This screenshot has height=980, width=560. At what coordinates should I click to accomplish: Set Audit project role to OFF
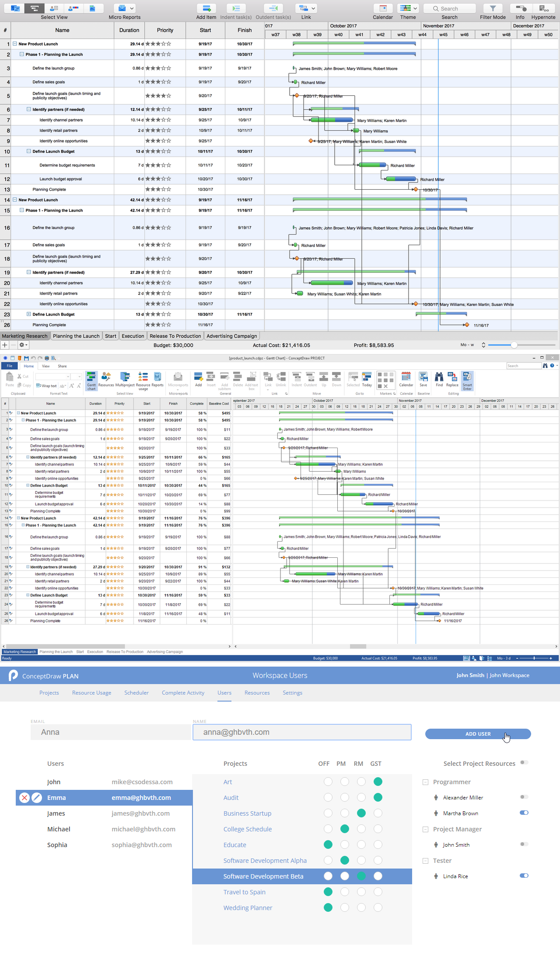point(328,797)
